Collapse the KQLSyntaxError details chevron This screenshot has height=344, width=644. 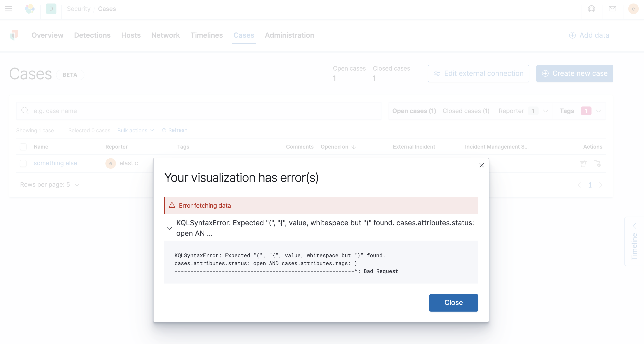[169, 228]
